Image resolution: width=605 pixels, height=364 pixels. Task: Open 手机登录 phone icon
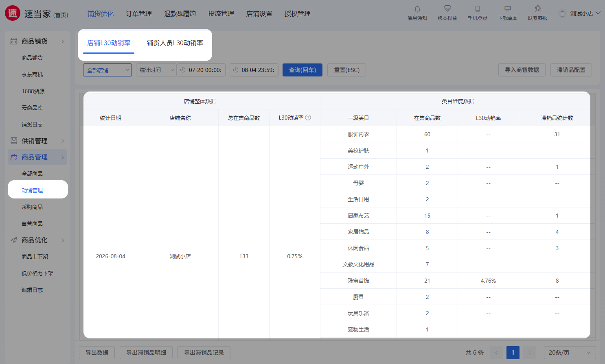click(x=478, y=9)
